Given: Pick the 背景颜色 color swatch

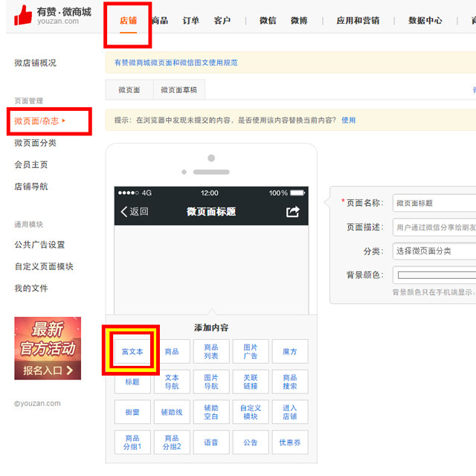Looking at the screenshot, I should [x=437, y=275].
